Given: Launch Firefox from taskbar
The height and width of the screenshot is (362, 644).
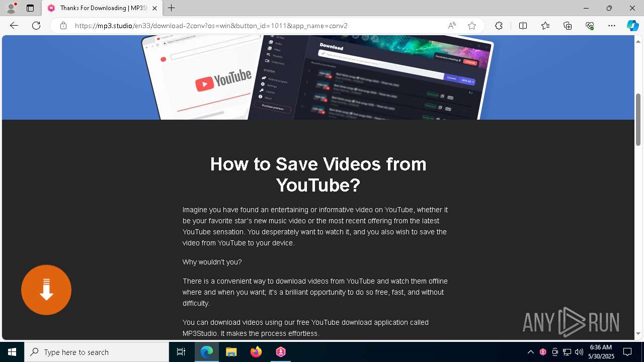Looking at the screenshot, I should click(x=256, y=352).
